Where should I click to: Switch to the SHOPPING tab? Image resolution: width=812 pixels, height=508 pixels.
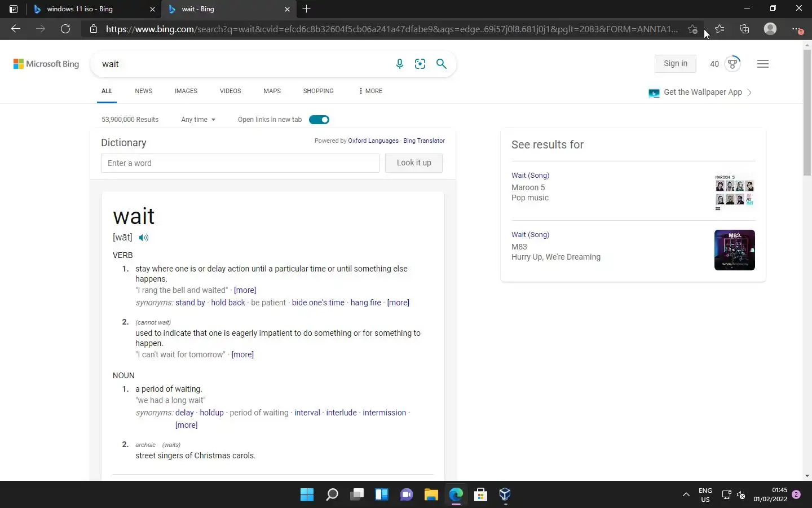[318, 91]
